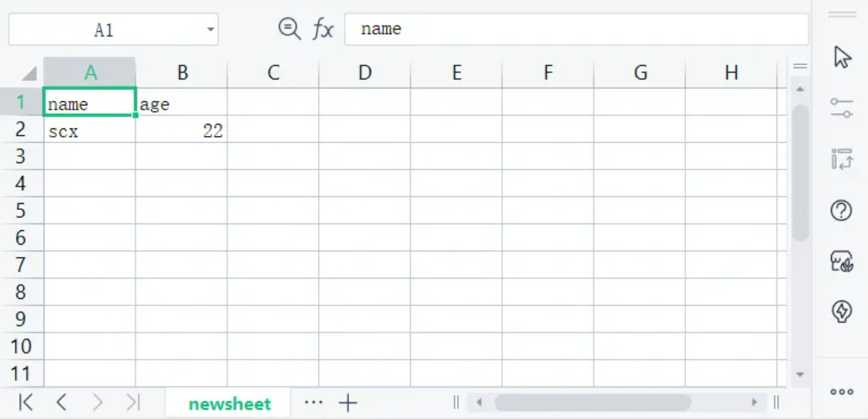Open the lightbulb tips icon in sidebar
This screenshot has height=419, width=868.
tap(842, 311)
